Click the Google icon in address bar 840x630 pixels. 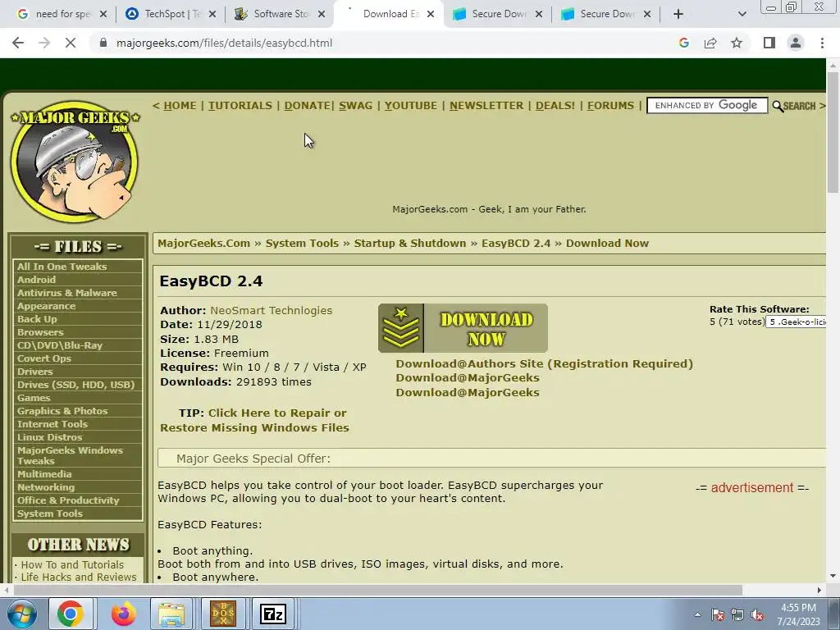(x=683, y=43)
